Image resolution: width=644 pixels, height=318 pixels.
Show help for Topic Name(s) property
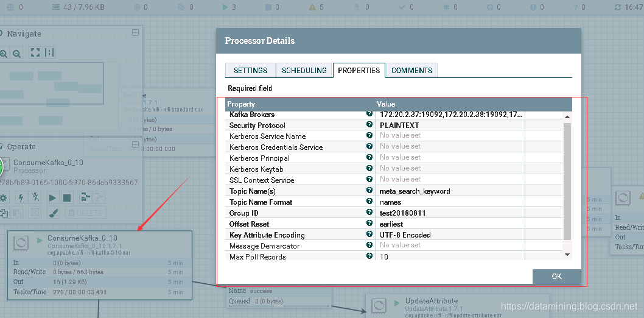pyautogui.click(x=369, y=191)
